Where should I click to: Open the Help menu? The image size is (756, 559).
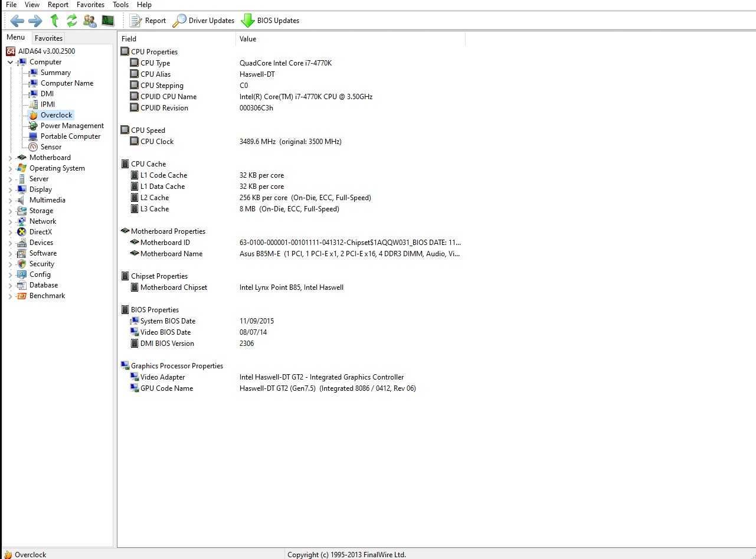coord(145,5)
